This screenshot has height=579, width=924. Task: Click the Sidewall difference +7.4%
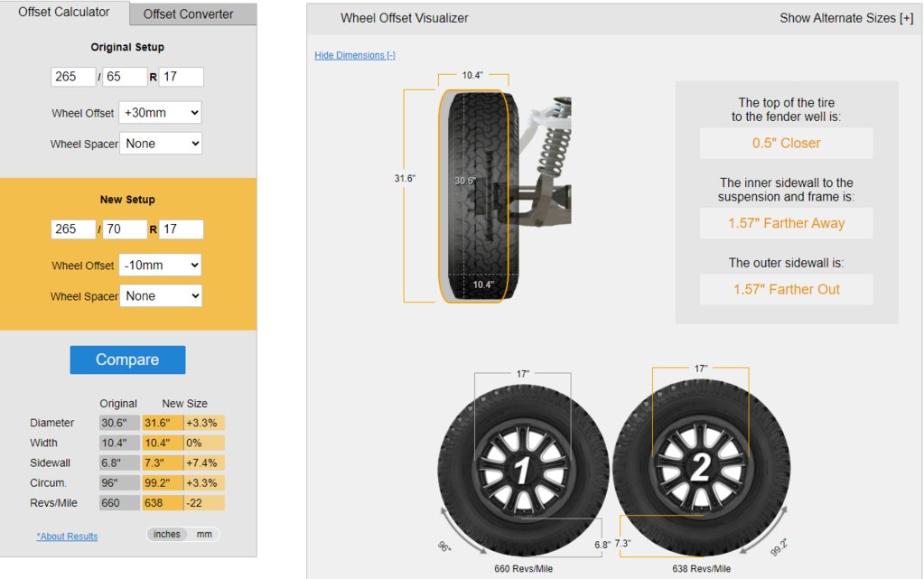pos(204,462)
